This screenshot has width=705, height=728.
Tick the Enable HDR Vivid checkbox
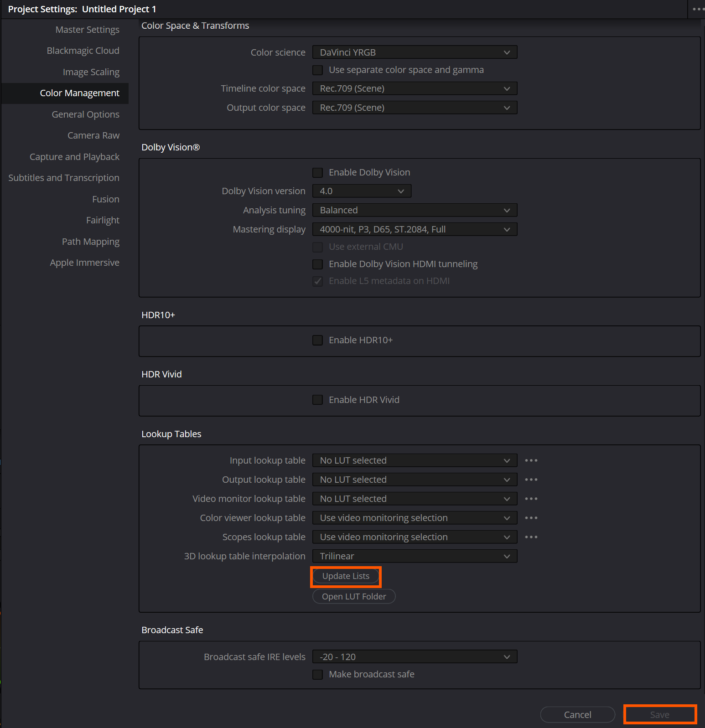317,400
